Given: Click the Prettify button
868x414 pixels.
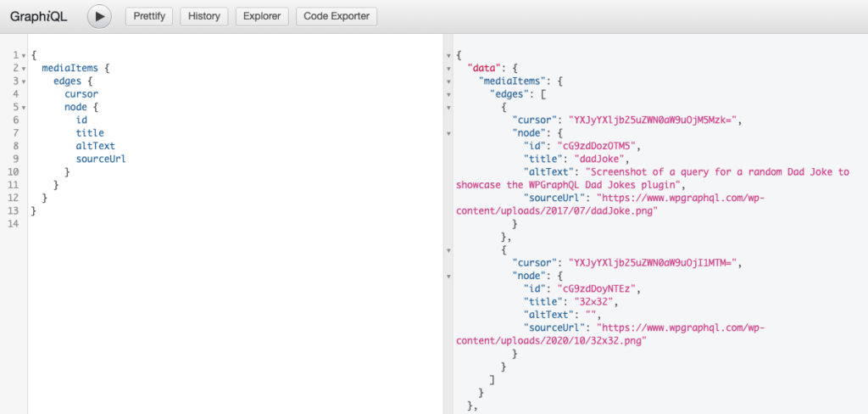Looking at the screenshot, I should 149,16.
